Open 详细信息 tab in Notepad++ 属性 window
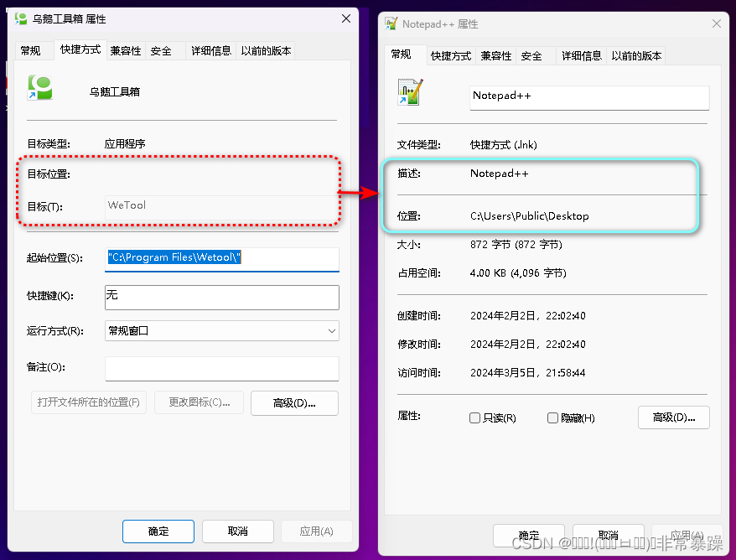The width and height of the screenshot is (736, 560). coord(582,56)
